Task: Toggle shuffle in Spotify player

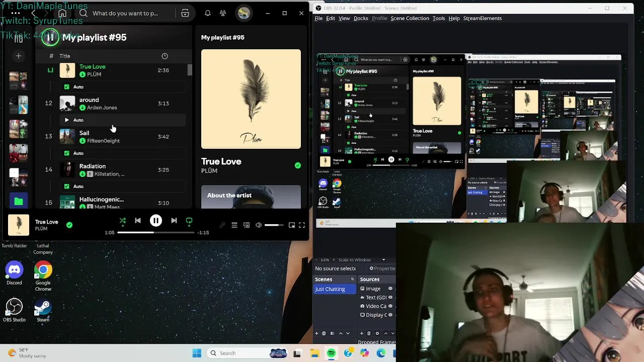Action: tap(122, 221)
